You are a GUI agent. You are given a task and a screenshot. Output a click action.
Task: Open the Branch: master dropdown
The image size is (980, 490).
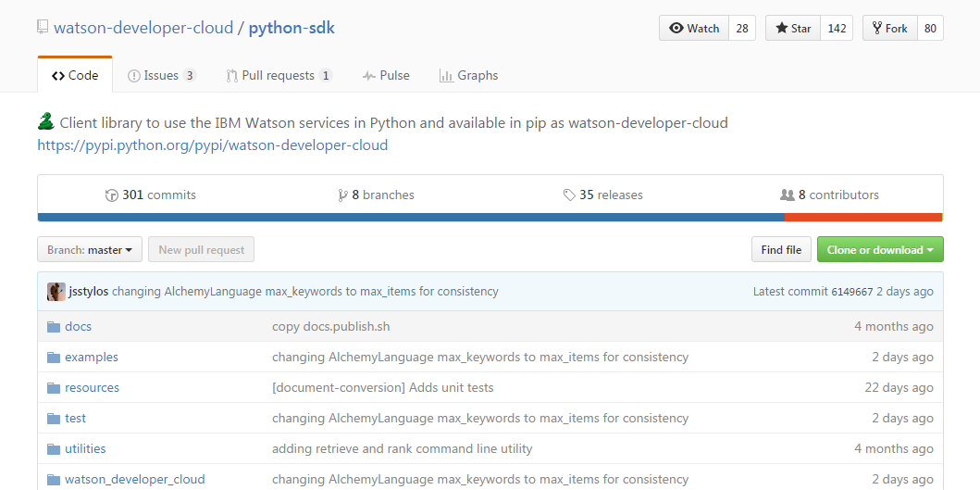pos(90,250)
